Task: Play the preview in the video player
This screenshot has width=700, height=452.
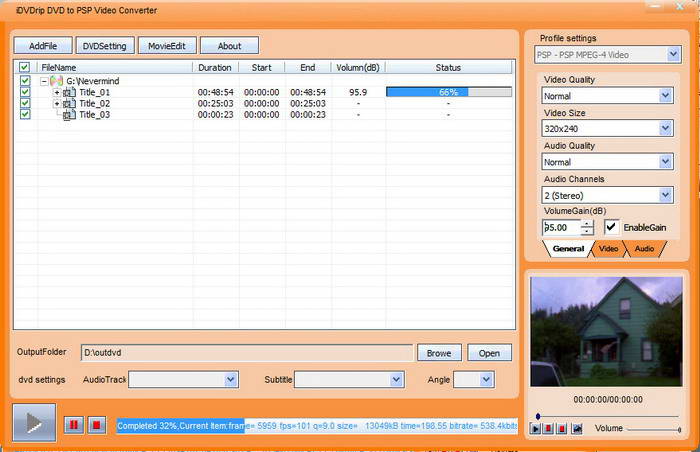Action: (x=536, y=428)
